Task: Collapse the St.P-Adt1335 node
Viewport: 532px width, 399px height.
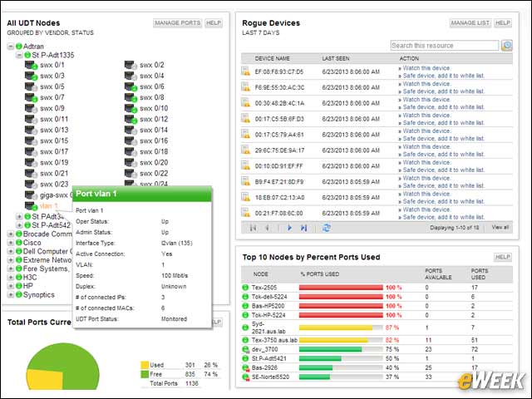Action: tap(20, 55)
